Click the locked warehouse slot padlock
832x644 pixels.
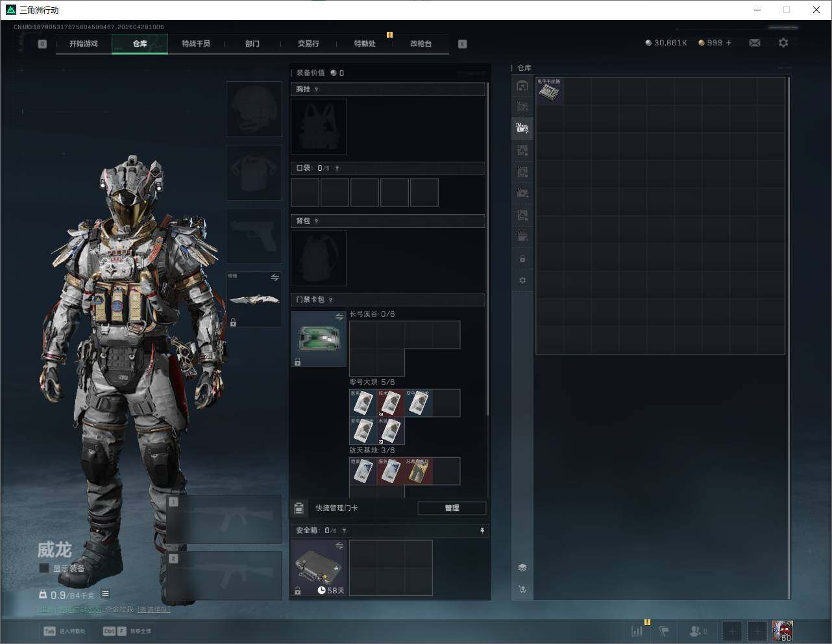(x=522, y=259)
